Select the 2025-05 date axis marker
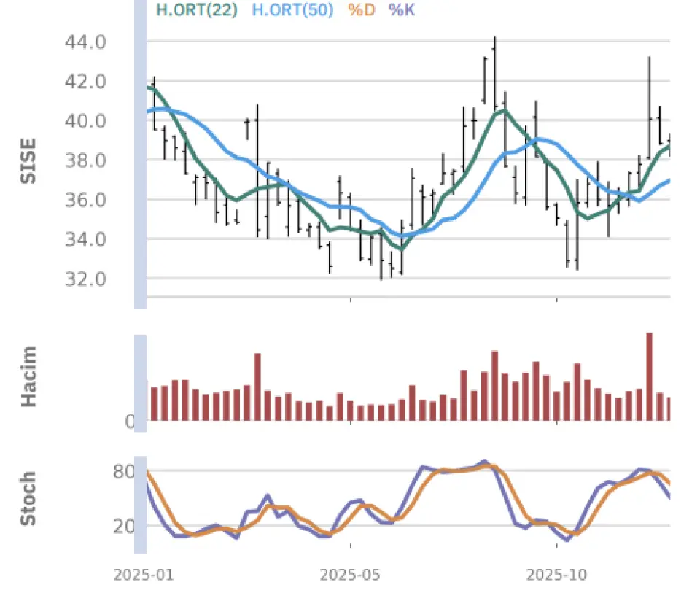700x593 pixels. click(x=351, y=575)
